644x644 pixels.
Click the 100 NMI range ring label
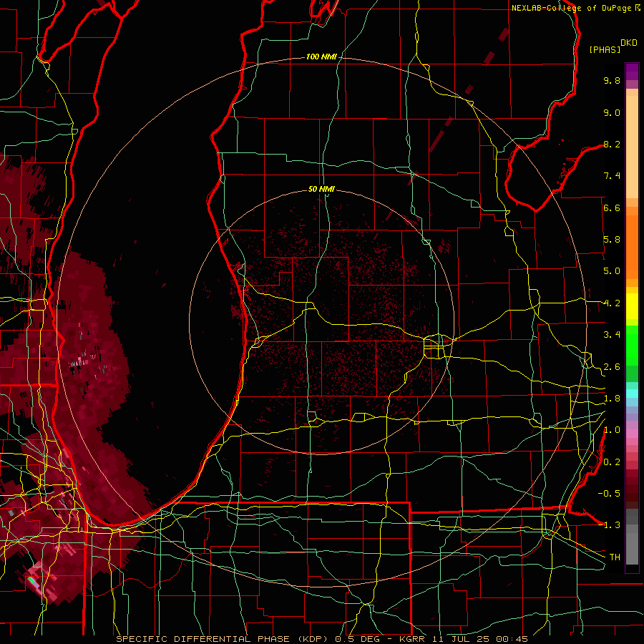pos(321,57)
